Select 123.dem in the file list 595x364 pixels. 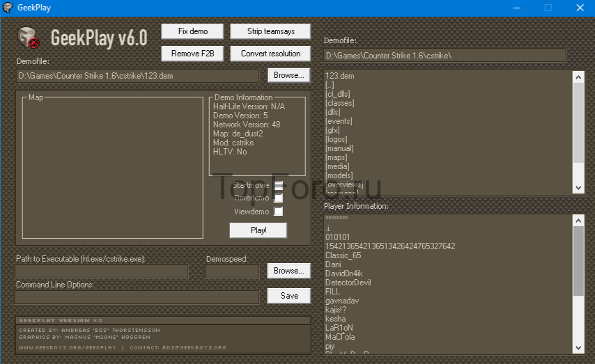[x=339, y=76]
